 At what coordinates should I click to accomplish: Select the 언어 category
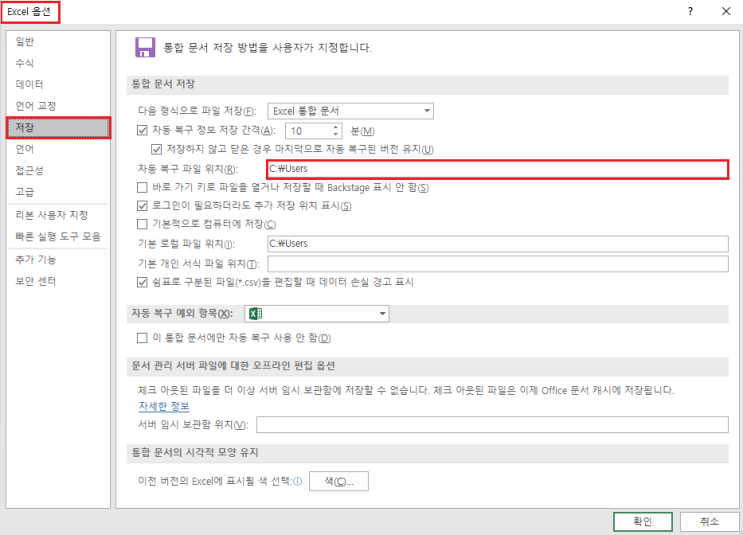tap(58, 149)
